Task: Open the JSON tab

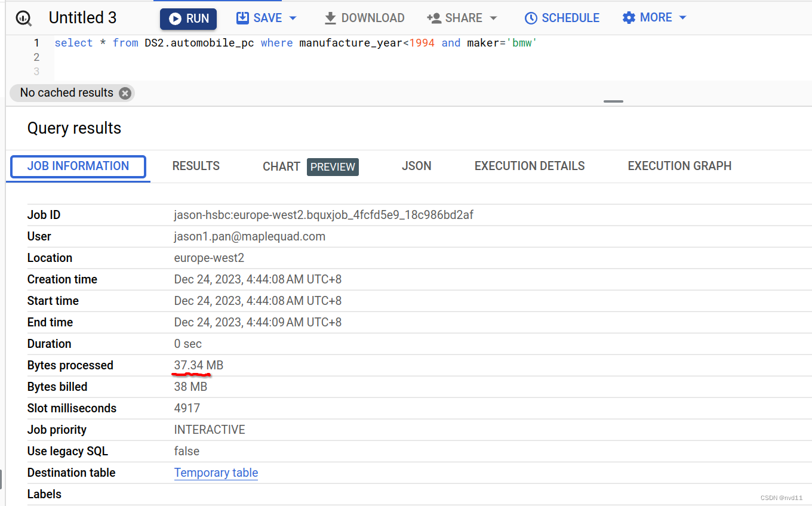Action: point(417,166)
